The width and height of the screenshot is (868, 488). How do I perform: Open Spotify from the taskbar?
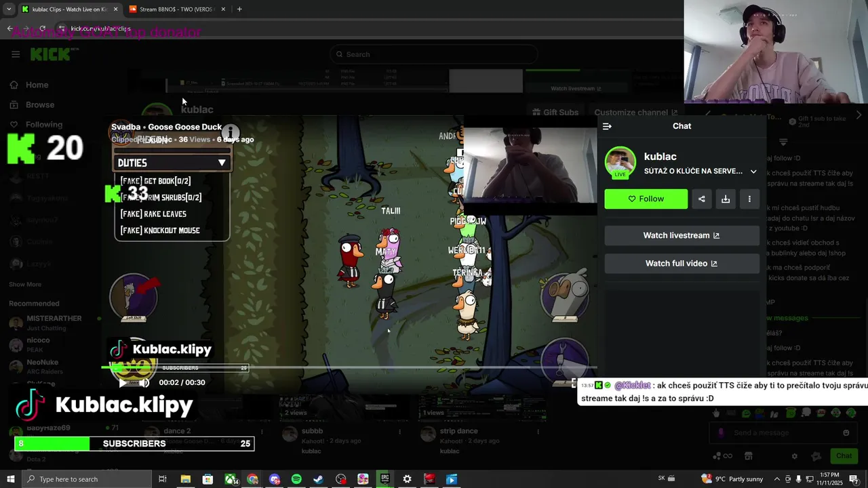pos(296,479)
